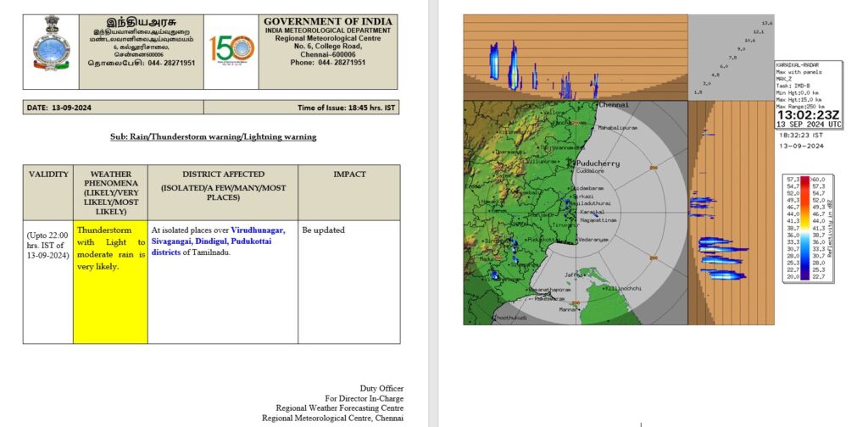Select the yellow highlighted Thunderstorm cell

pos(110,247)
